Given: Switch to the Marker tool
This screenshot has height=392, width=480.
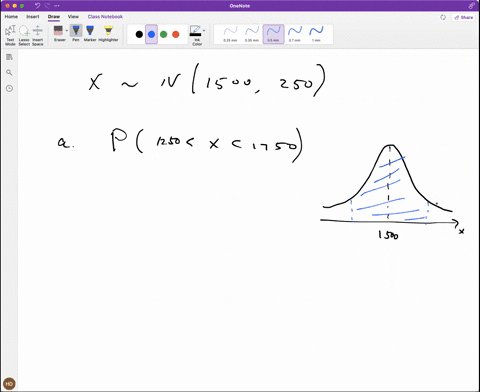Looking at the screenshot, I should pyautogui.click(x=90, y=33).
